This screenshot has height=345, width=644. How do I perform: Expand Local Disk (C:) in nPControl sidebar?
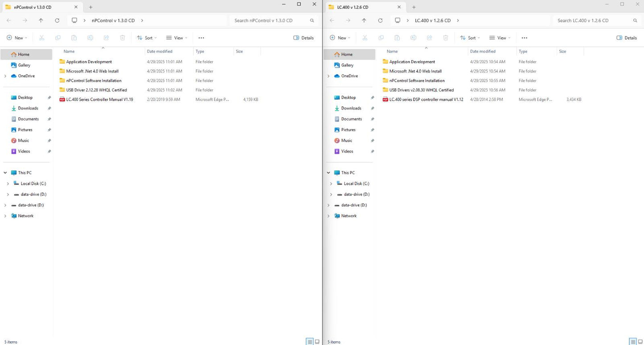(x=8, y=183)
